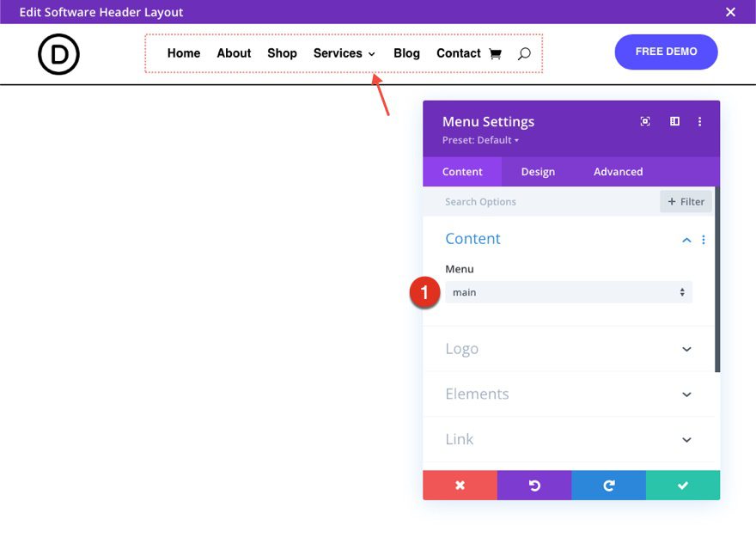Click the redo icon in the modal footer

pos(608,485)
